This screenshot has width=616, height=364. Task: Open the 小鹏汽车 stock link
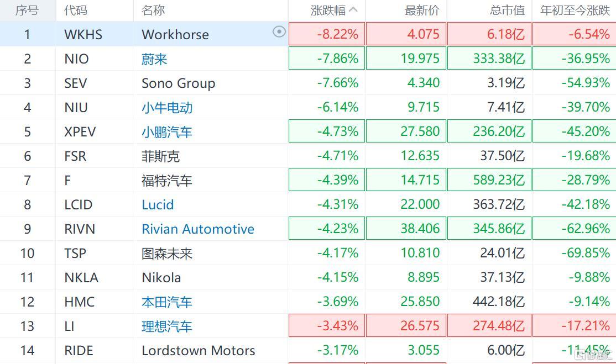[167, 132]
